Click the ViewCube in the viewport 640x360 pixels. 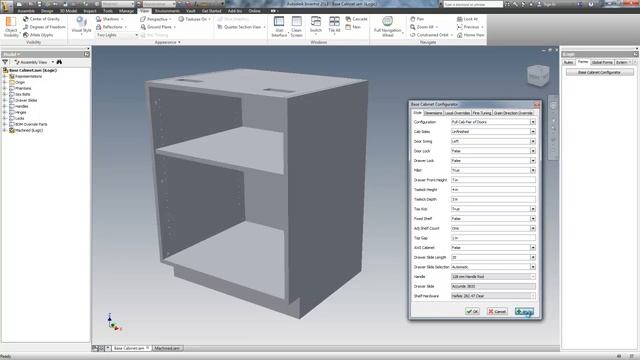point(538,76)
